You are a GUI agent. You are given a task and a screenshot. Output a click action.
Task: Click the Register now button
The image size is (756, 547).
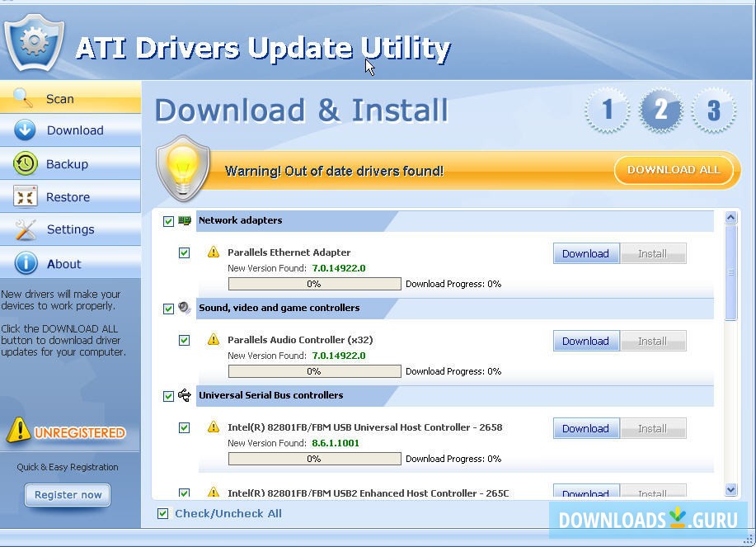(67, 495)
